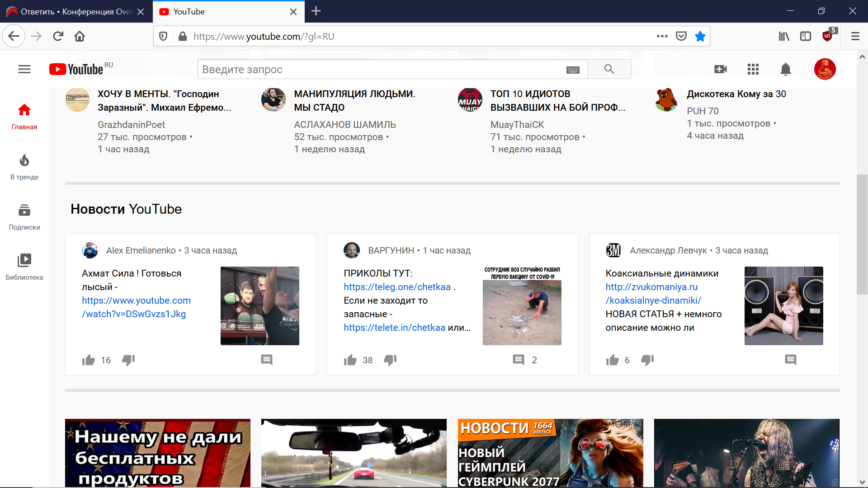Open zvukomaniya.ru link in Левчук post
Image resolution: width=868 pixels, height=488 pixels.
click(651, 287)
